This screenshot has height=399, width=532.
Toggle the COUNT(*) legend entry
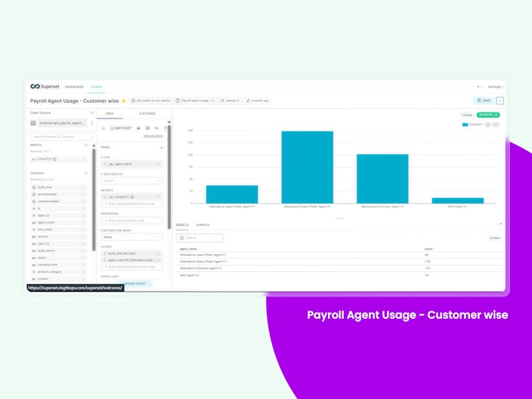(x=472, y=125)
